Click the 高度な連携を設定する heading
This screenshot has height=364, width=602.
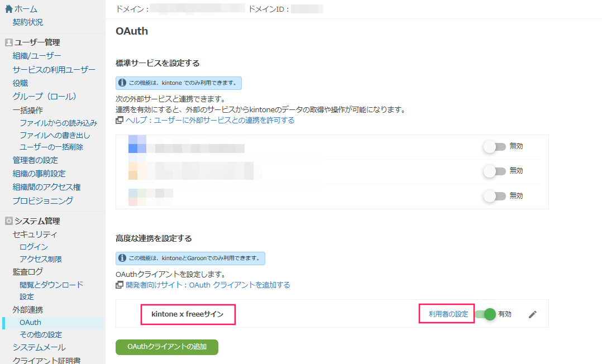tap(154, 238)
